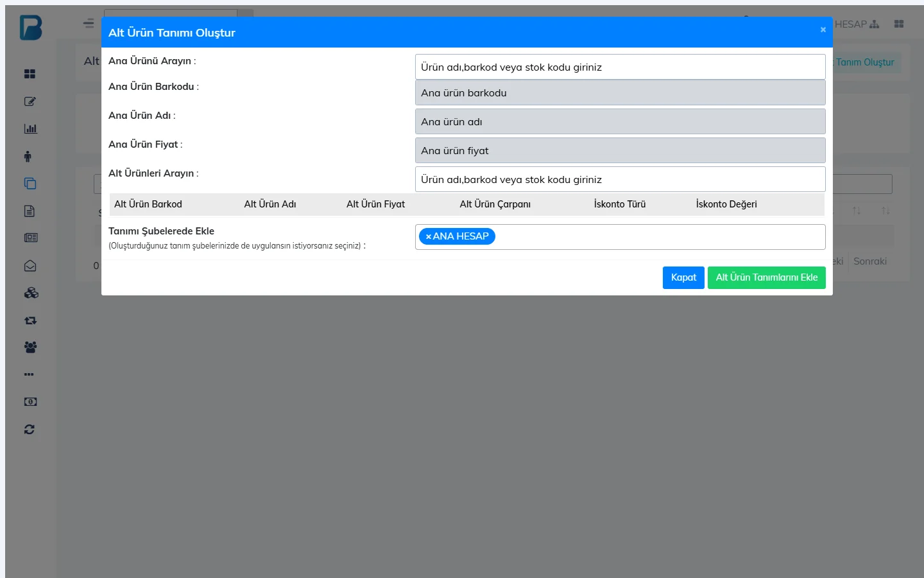Screen dimensions: 924x578
Task: Click the sync refresh sidebar icon
Action: click(x=30, y=429)
